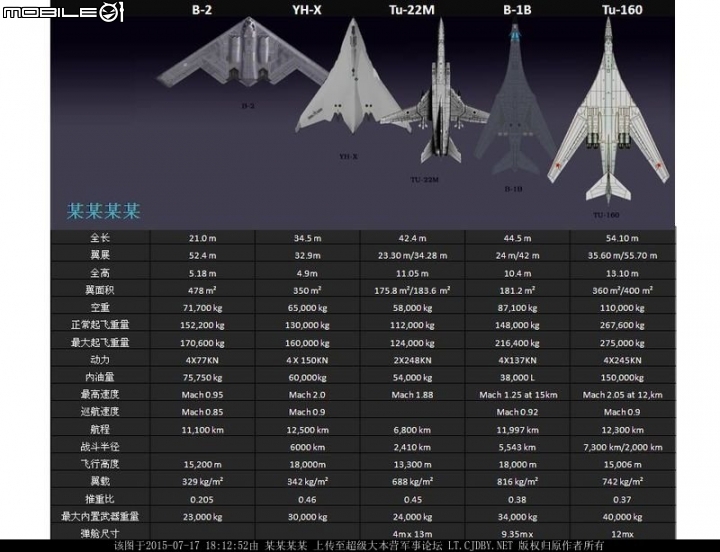
Task: Click the 7,300 km/2,000 km combat radius cell
Action: tap(623, 447)
